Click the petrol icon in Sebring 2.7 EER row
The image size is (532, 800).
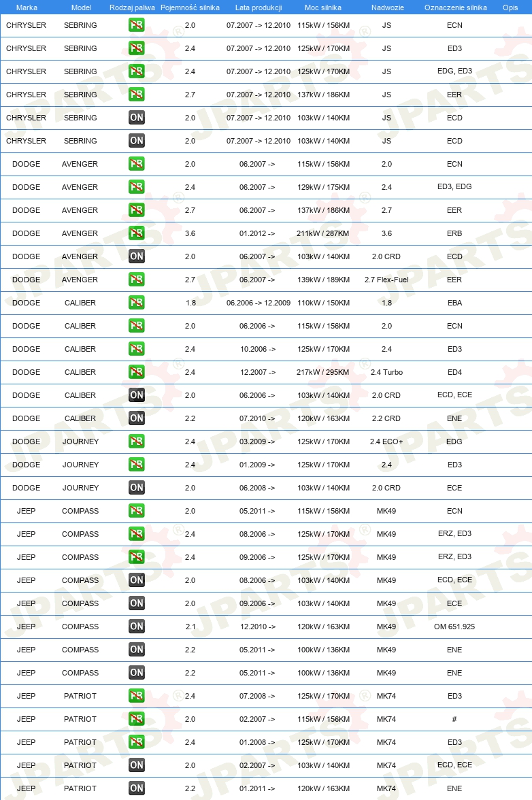(136, 95)
